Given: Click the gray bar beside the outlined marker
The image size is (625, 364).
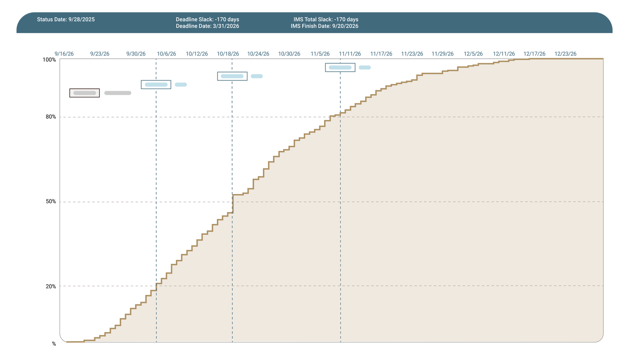Looking at the screenshot, I should pyautogui.click(x=117, y=93).
